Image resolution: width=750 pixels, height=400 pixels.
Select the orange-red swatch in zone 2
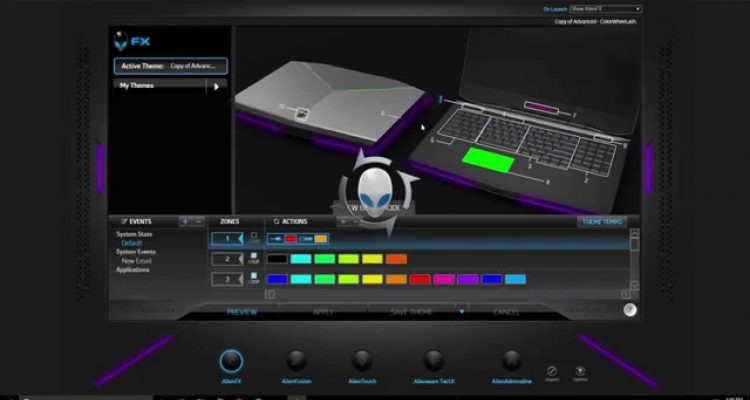coord(396,259)
